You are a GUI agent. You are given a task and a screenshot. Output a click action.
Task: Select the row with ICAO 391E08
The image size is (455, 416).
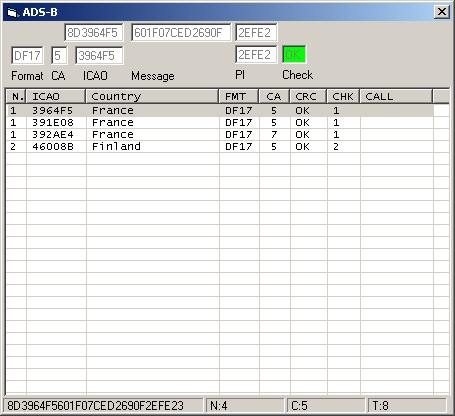coord(220,123)
